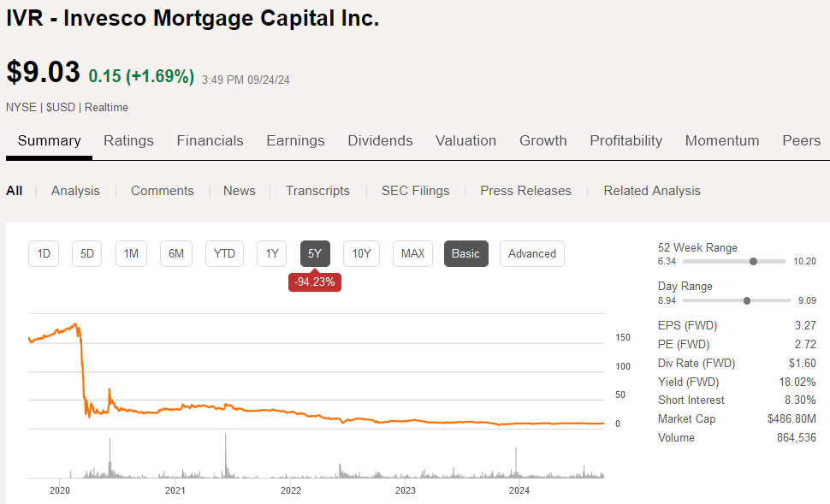Switch chart to 1M range
Screen dimensions: 830x504
coord(131,253)
